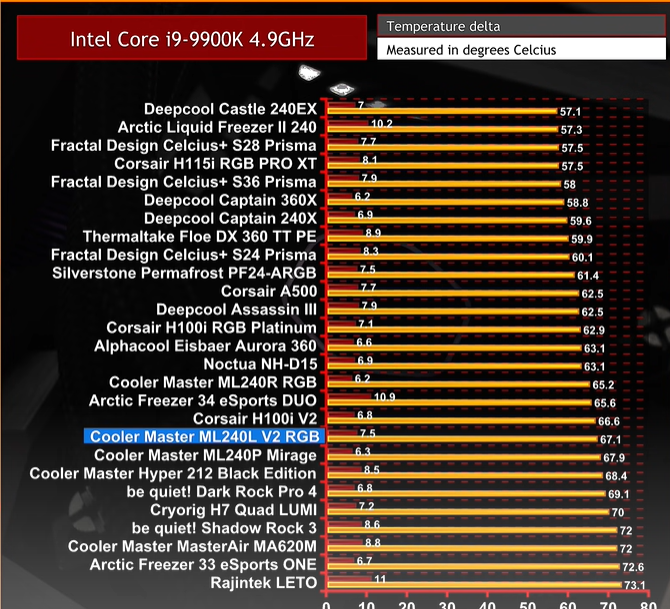
Task: Click 'be quiet! Shadow Rock 3' label
Action: 224,529
